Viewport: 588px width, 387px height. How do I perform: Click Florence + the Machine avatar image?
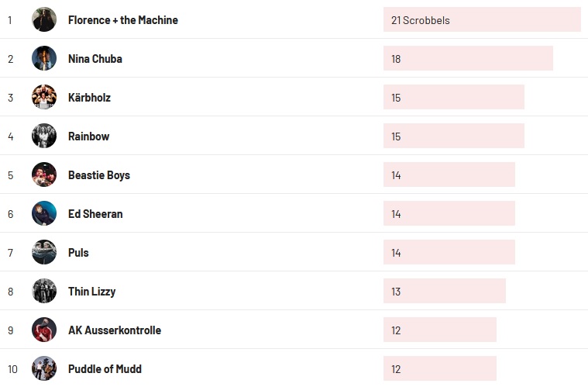(44, 19)
